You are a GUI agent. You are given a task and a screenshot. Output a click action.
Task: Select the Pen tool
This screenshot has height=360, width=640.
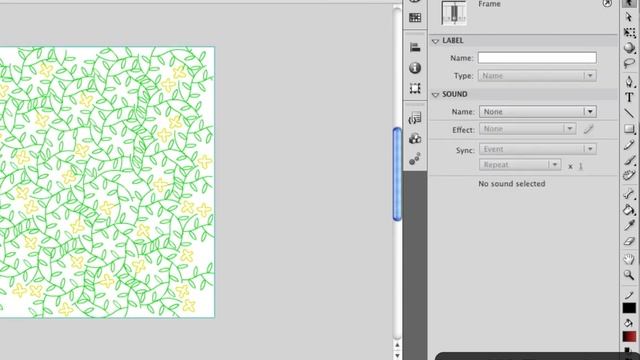(629, 81)
